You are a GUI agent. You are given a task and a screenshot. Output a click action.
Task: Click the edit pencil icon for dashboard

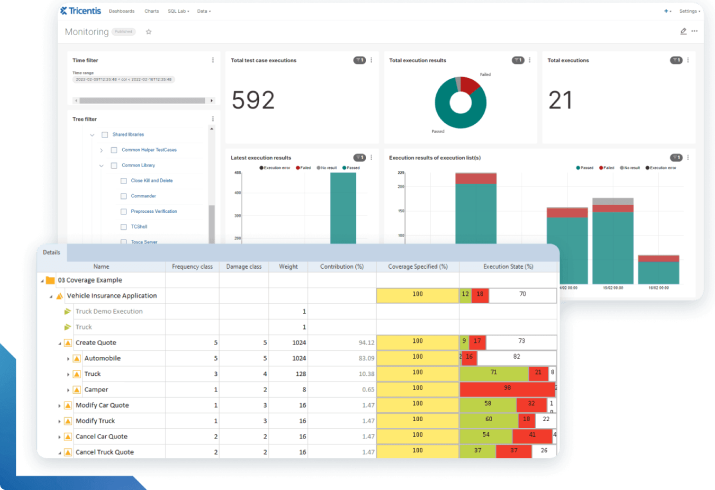coord(683,32)
